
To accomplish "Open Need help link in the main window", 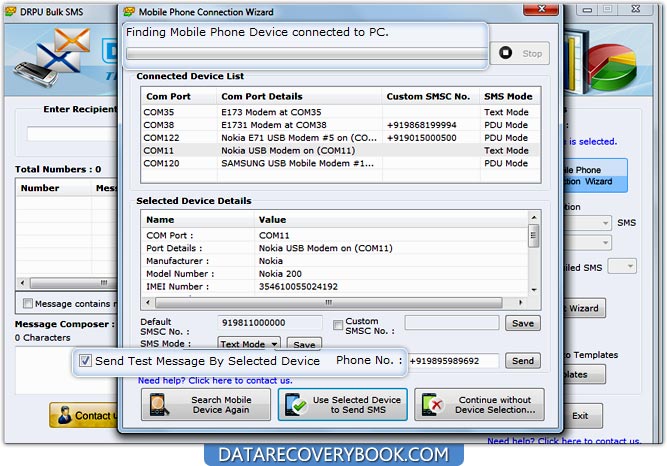I will (x=564, y=441).
